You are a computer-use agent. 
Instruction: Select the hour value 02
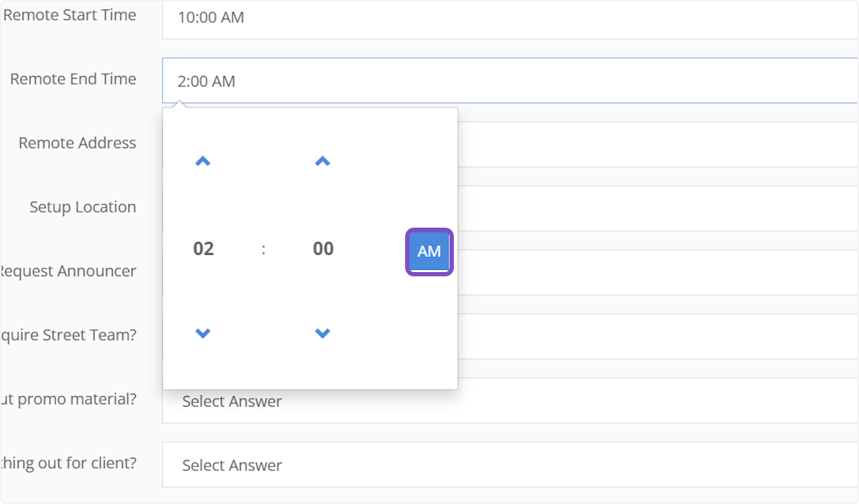point(204,248)
